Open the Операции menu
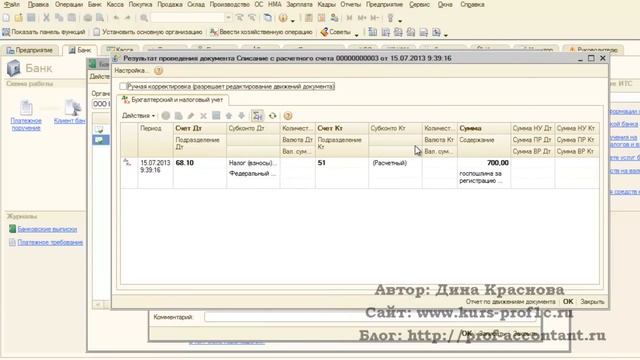 tap(69, 4)
